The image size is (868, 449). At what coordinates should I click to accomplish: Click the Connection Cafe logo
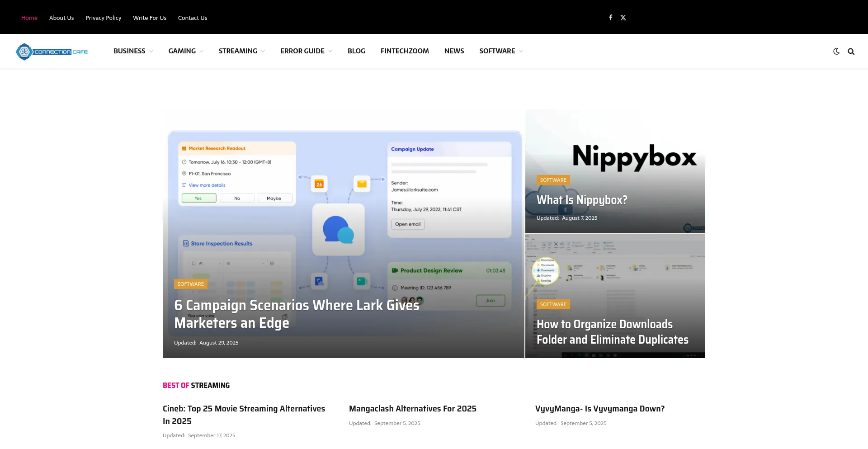tap(52, 52)
